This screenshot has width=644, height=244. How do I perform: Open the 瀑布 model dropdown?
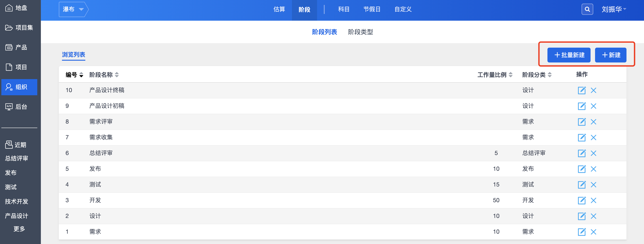tap(73, 9)
